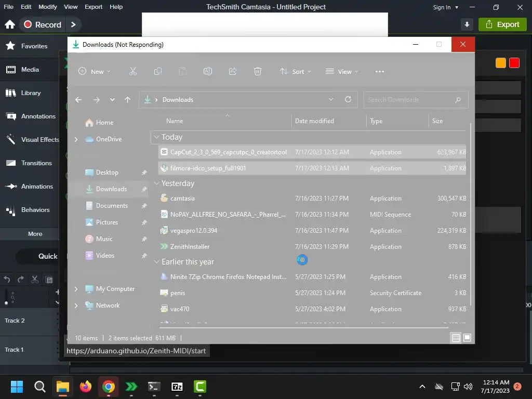Viewport: 532px width, 399px height.
Task: Open 7-Zip from the taskbar
Action: coord(177,387)
